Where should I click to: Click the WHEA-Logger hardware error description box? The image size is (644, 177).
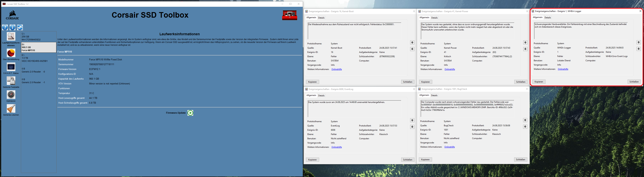click(581, 30)
